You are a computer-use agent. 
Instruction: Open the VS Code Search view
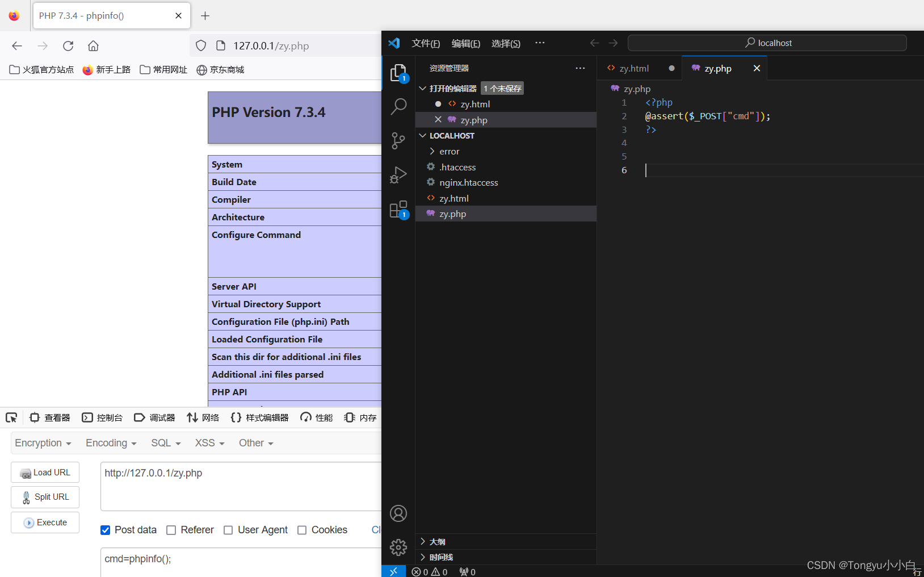coord(398,106)
